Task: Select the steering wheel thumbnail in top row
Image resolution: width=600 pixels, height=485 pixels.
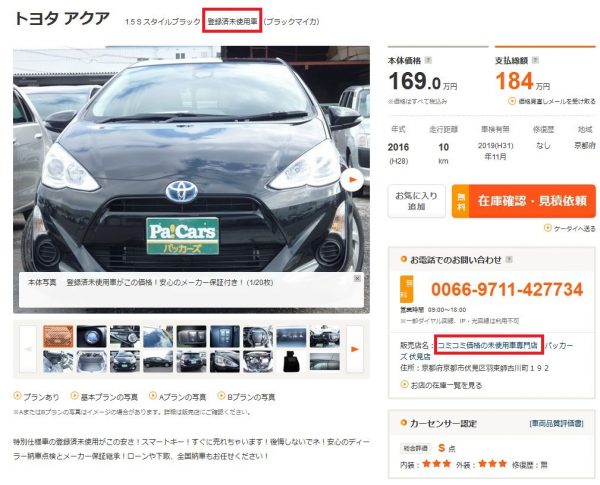Action: [258, 336]
